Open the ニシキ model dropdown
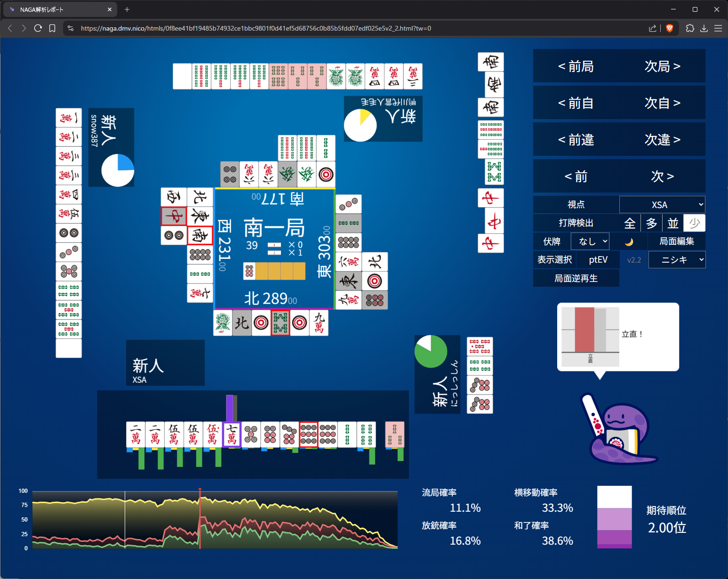Screen dimensions: 728x579 tap(677, 260)
